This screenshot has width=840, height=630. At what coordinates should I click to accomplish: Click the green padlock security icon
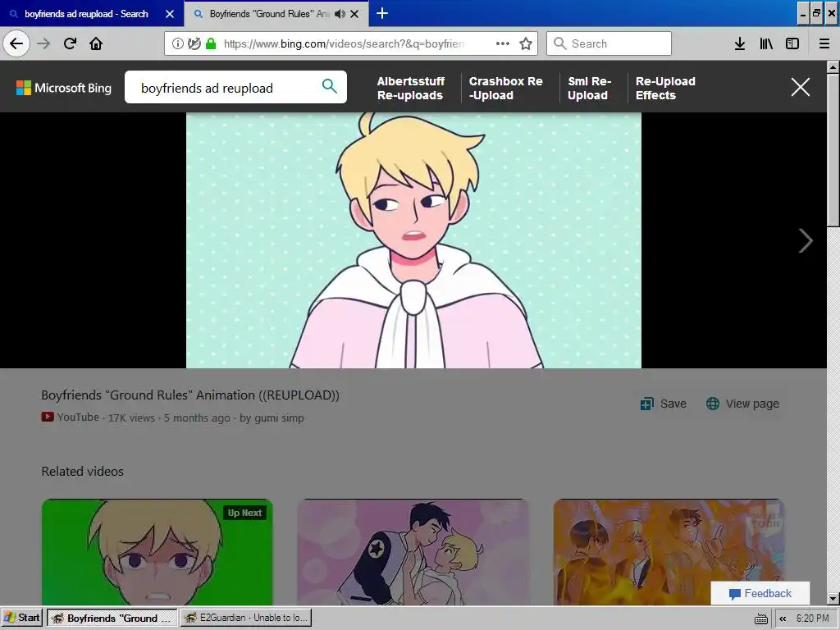pyautogui.click(x=211, y=43)
